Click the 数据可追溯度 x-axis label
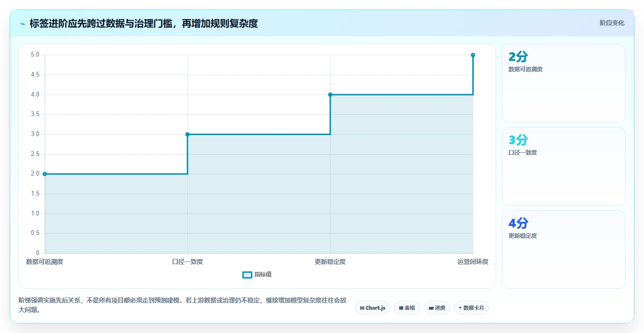Screen dimensions: 644x333 click(45, 262)
